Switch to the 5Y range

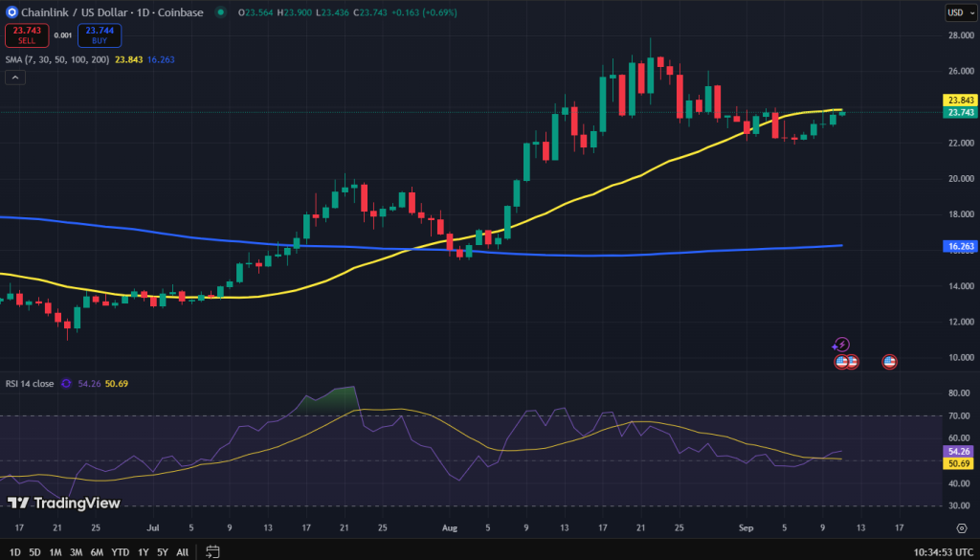tap(163, 551)
